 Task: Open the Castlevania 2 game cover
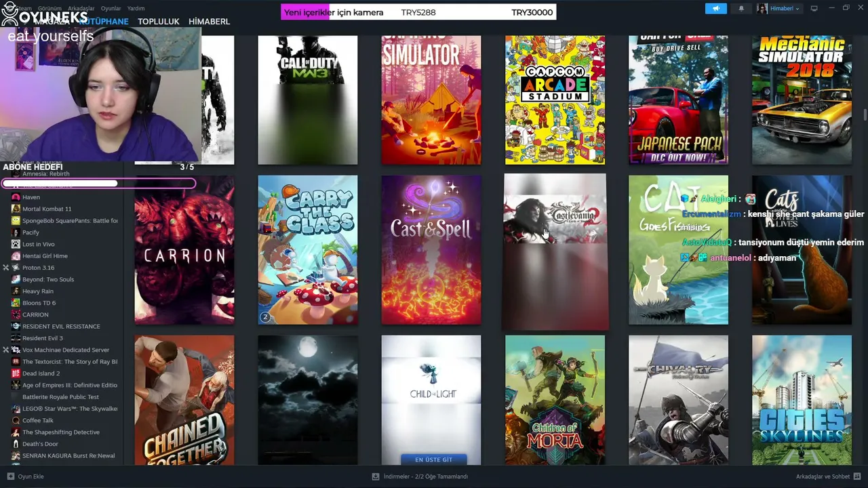click(555, 251)
